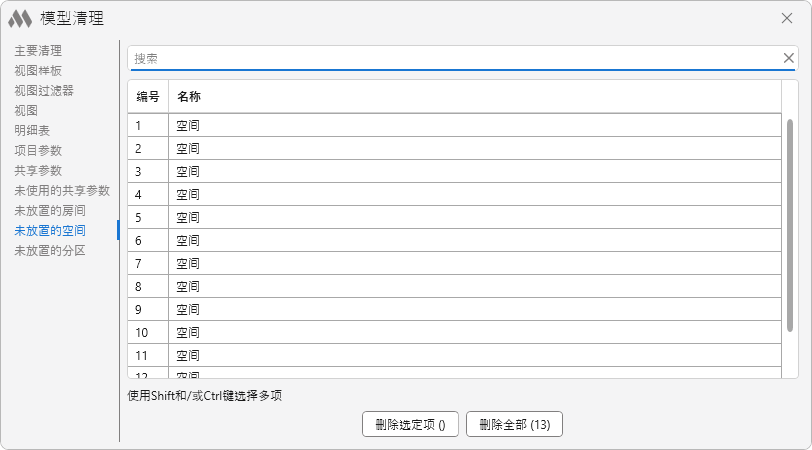Close the 模型清理 dialog window
The image size is (812, 450).
(788, 18)
